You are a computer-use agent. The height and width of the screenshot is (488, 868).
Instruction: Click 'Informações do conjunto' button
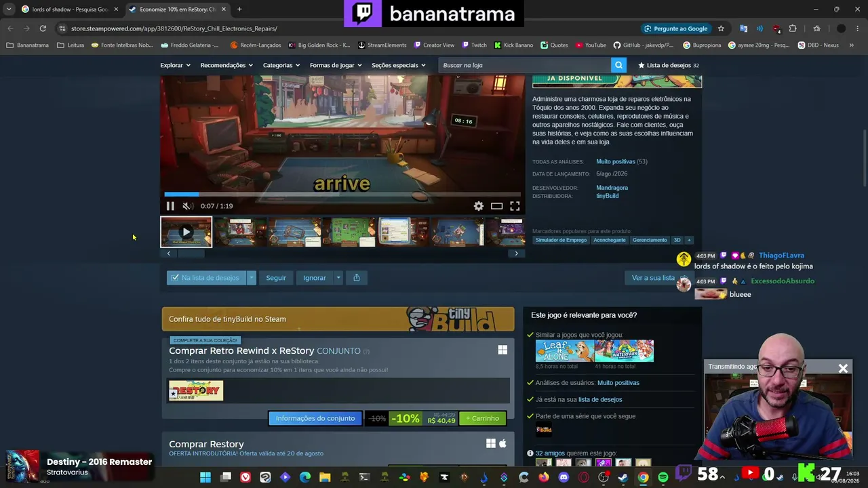coord(315,418)
